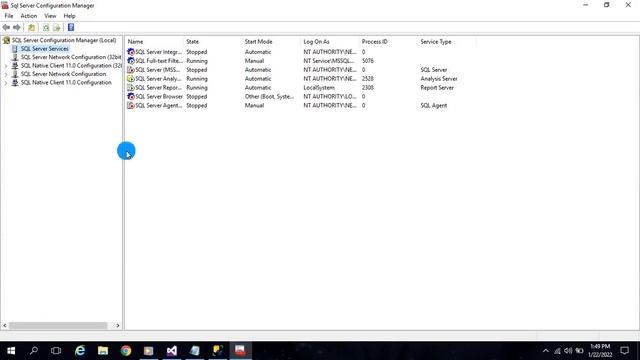Click the root Configuration Manager (Local) tree icon
Screen dimensions: 640x360
tap(6, 40)
